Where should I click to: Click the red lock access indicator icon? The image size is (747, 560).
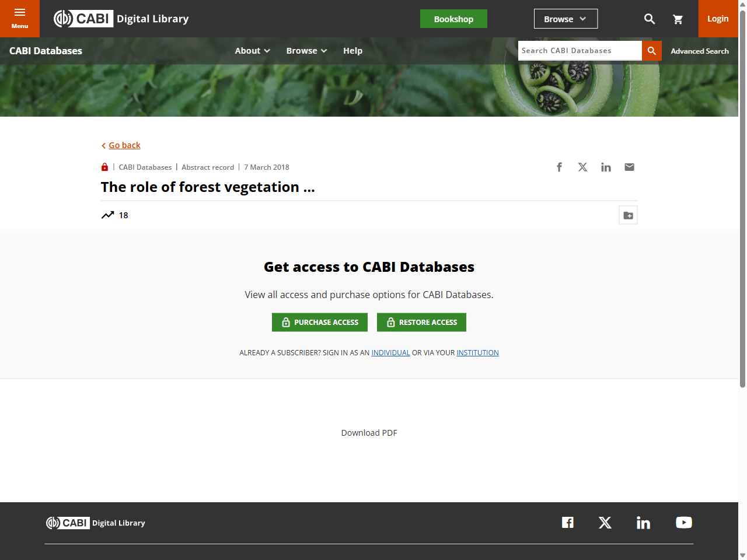104,167
